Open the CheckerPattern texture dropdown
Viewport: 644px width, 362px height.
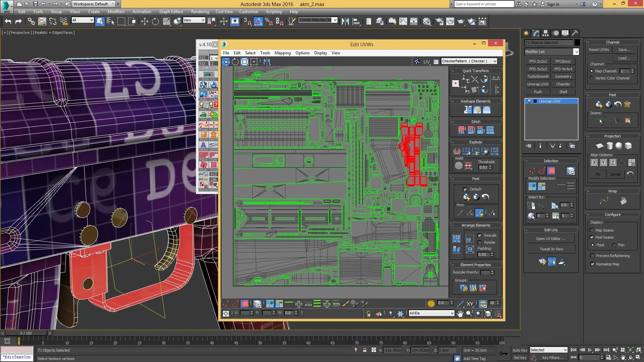pyautogui.click(x=494, y=61)
